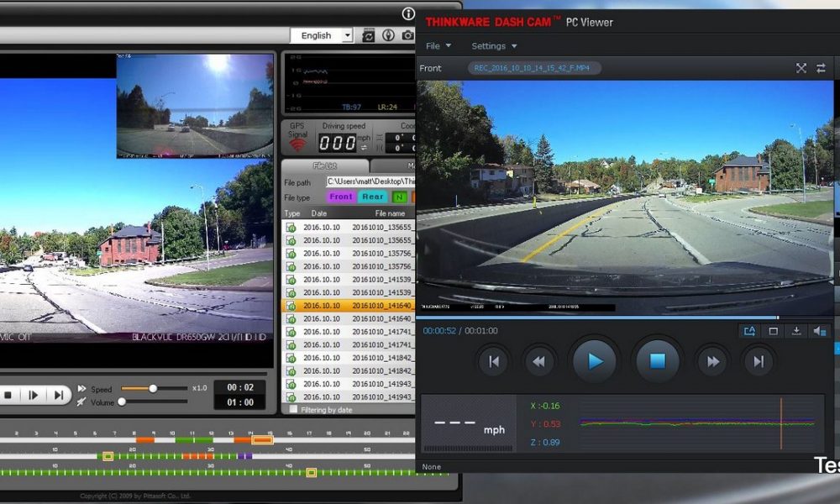Click the Y : 0.53 G-sensor value
This screenshot has height=504, width=840.
[545, 424]
